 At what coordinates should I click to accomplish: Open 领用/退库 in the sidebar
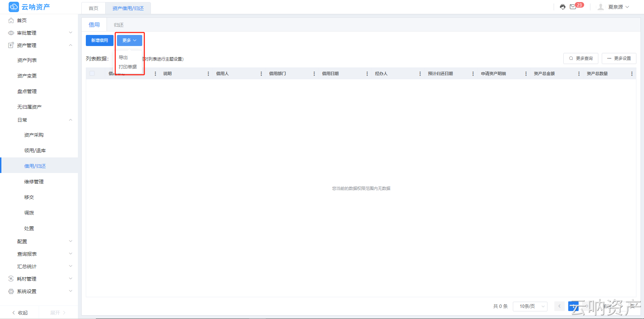coord(35,151)
